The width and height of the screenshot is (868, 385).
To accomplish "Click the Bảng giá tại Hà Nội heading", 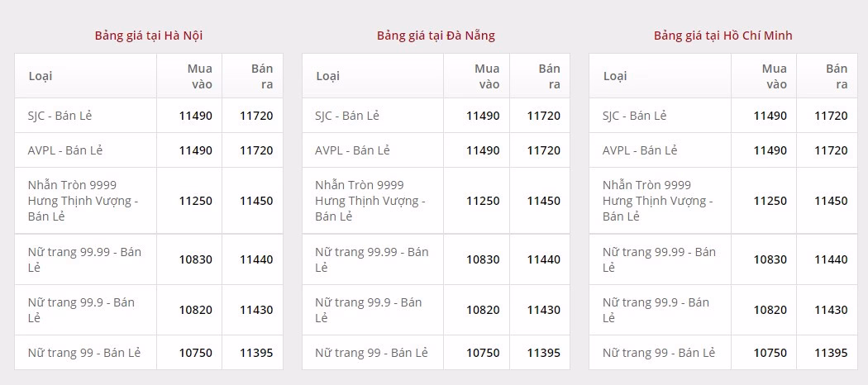I will point(149,36).
